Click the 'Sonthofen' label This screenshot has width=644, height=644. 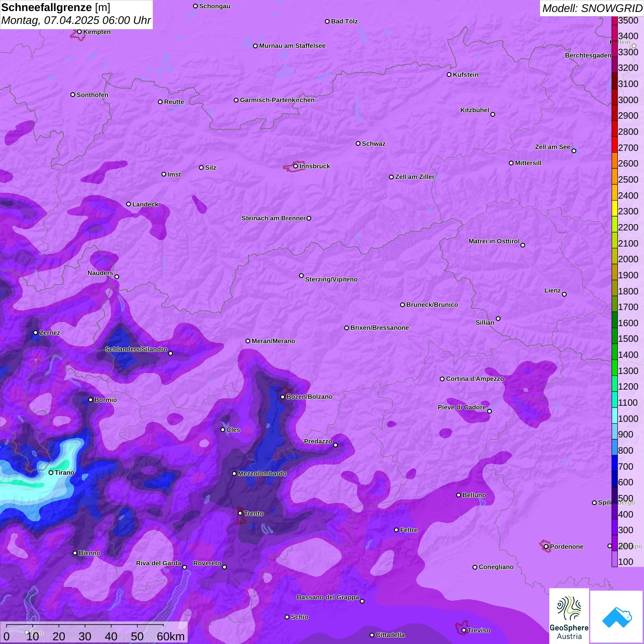[92, 95]
